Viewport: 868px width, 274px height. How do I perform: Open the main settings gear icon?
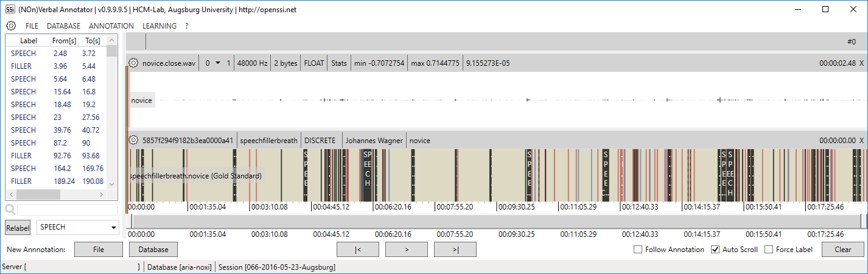(x=10, y=26)
